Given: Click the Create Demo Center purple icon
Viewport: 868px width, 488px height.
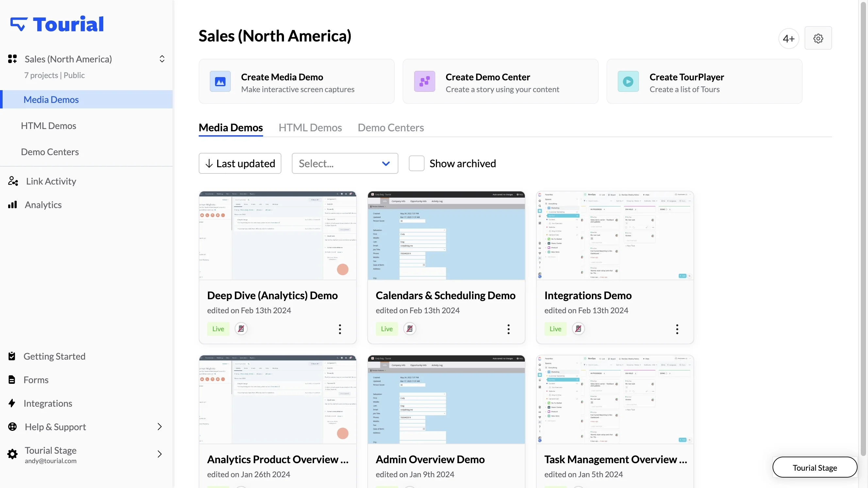Looking at the screenshot, I should coord(425,82).
